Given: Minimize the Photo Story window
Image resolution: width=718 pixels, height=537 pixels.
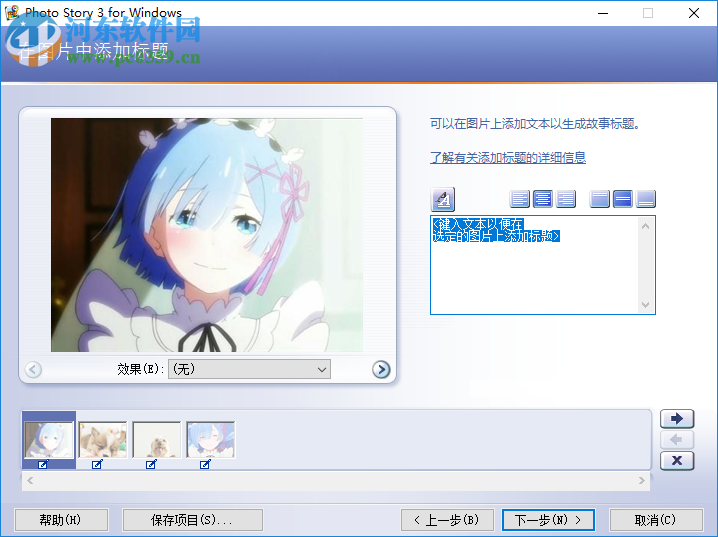Looking at the screenshot, I should click(603, 13).
